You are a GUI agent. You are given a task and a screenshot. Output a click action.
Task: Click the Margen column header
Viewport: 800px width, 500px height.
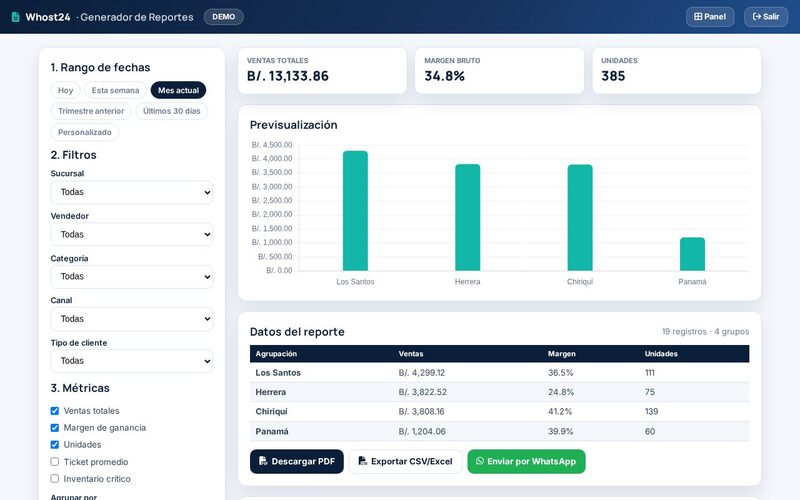click(562, 354)
